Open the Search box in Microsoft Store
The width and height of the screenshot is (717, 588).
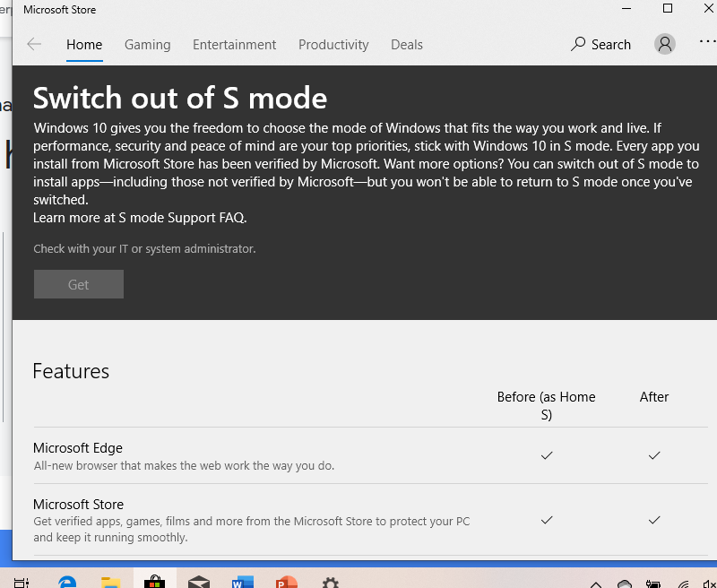[600, 44]
